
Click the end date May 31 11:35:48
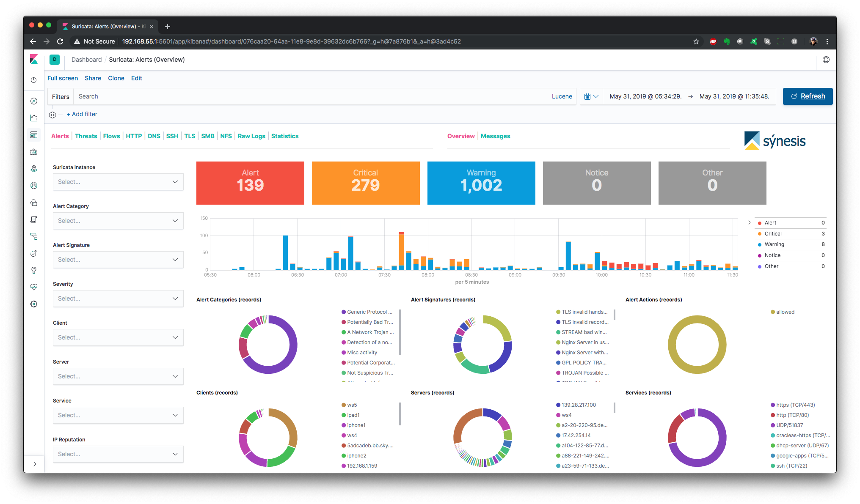pyautogui.click(x=734, y=96)
